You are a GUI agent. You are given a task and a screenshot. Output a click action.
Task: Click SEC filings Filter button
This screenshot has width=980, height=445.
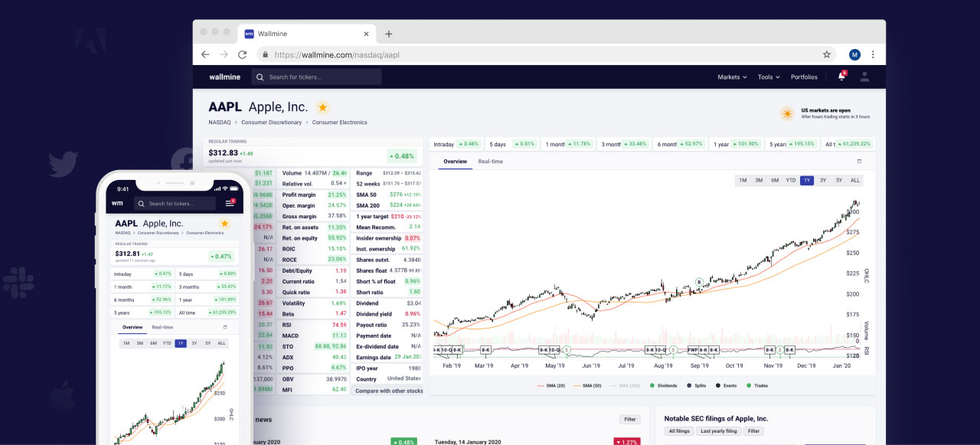[754, 431]
